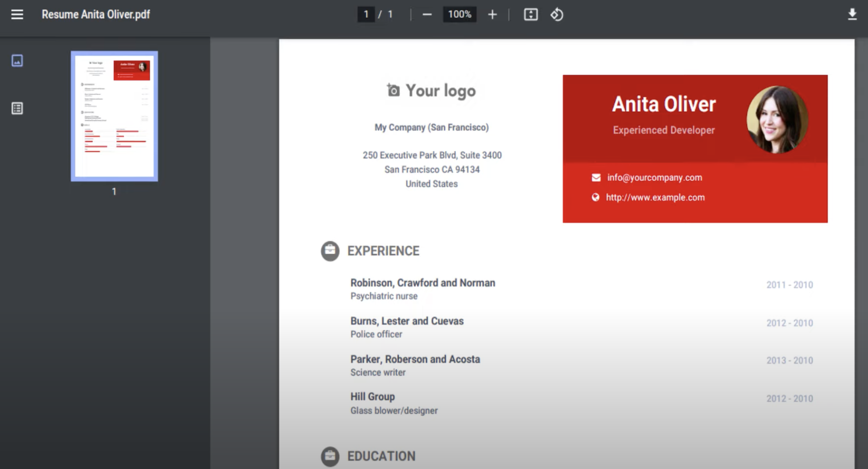Image resolution: width=868 pixels, height=469 pixels.
Task: Download the PDF using the download icon
Action: [x=852, y=14]
